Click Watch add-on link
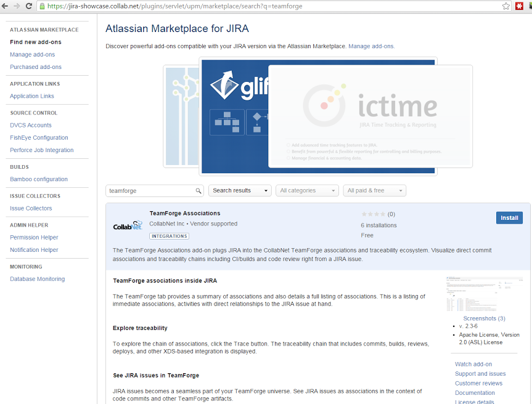 [x=473, y=365]
